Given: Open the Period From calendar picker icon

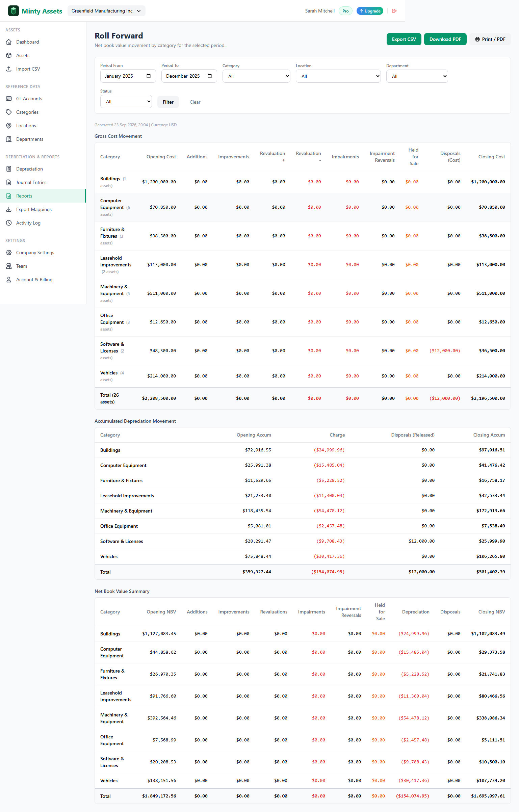Looking at the screenshot, I should coord(149,76).
